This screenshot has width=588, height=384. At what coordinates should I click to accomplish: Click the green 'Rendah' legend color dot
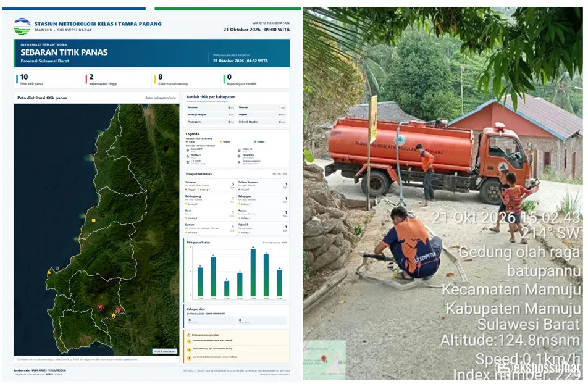click(255, 142)
